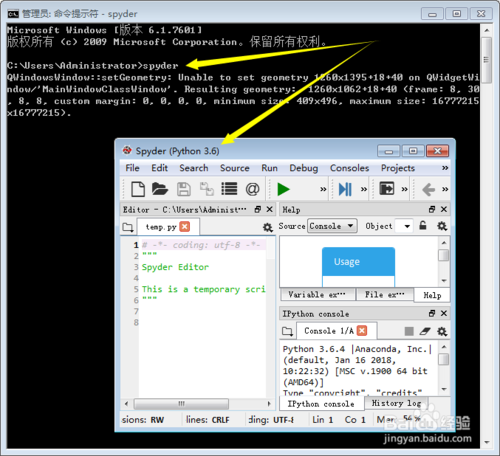
Task: Open file using the folder icon
Action: pyautogui.click(x=160, y=189)
